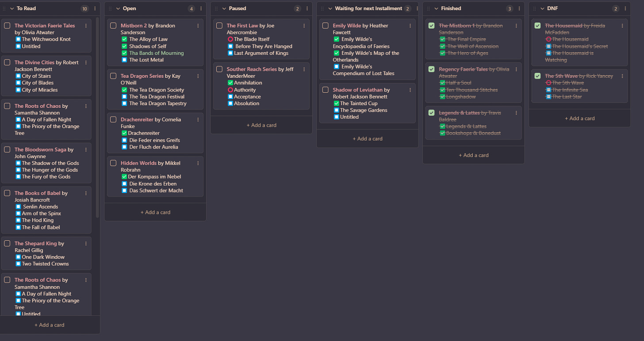
Task: Open the Shadow of Leviathan link
Action: pos(358,90)
